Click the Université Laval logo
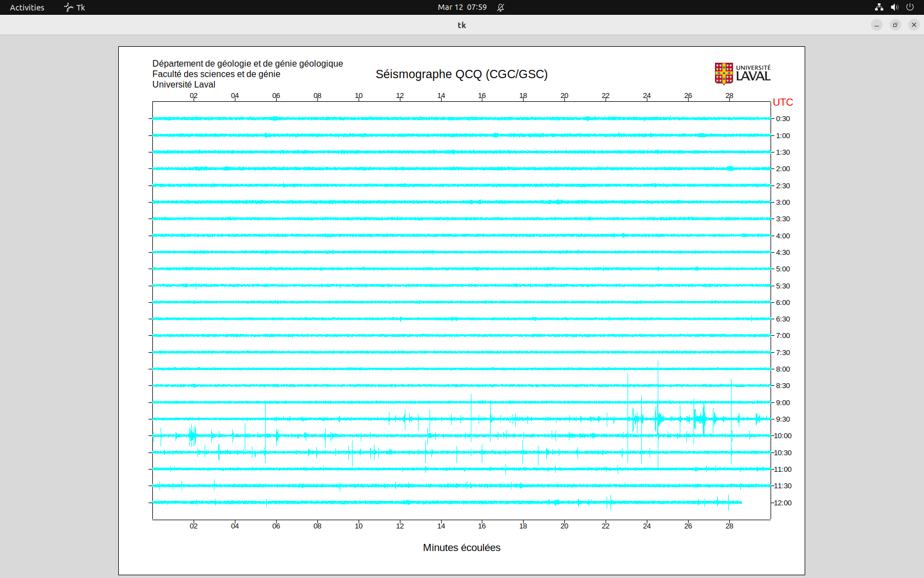The height and width of the screenshot is (578, 924). pyautogui.click(x=742, y=73)
